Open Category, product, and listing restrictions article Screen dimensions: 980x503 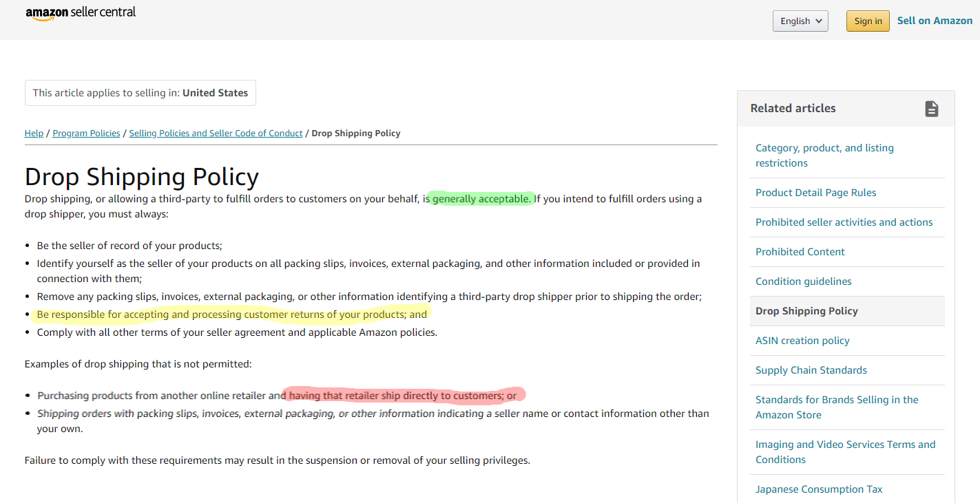[824, 156]
